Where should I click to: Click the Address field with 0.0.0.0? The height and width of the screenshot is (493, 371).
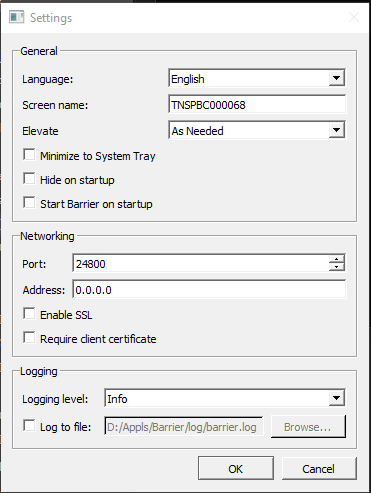[209, 289]
